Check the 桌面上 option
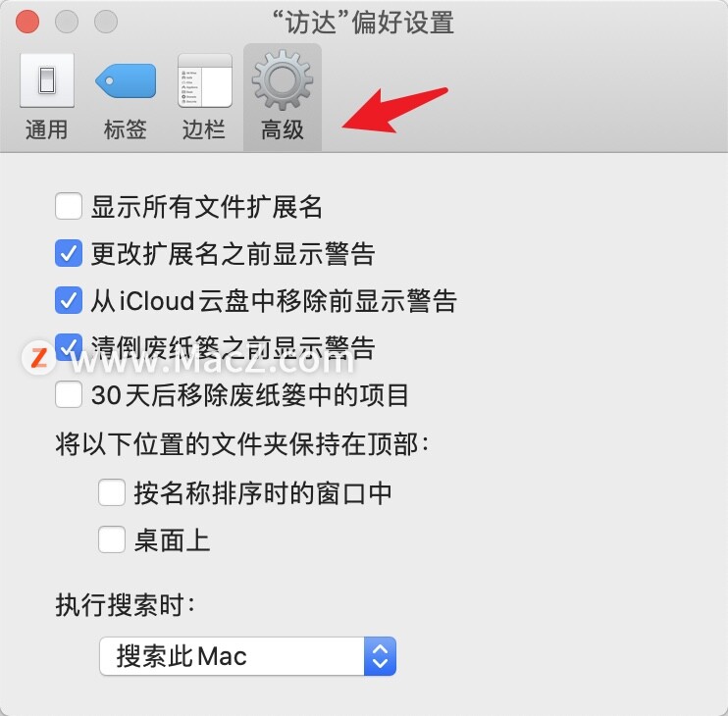This screenshot has width=728, height=716. pos(112,539)
